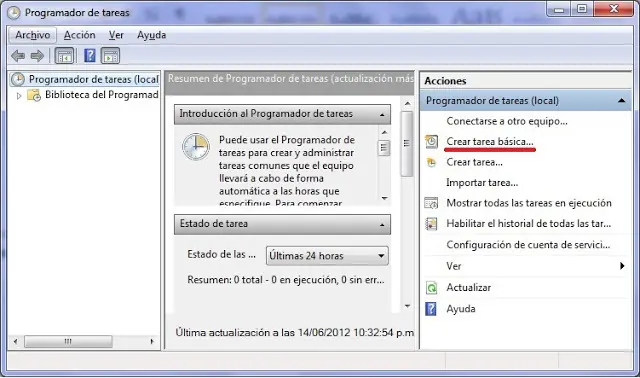The image size is (640, 378).
Task: Click the introduction text scroll-up arrow
Action: [384, 132]
